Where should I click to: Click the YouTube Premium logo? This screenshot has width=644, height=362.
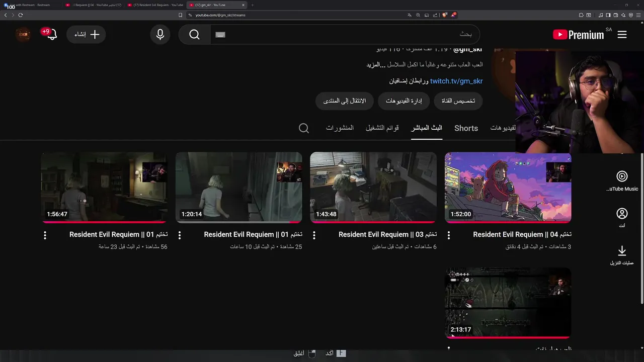point(578,35)
